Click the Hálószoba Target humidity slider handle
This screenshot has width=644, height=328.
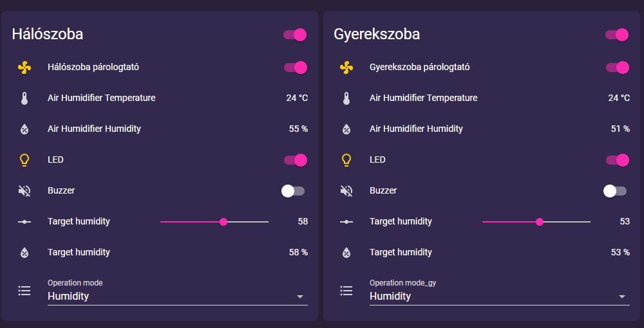(x=223, y=222)
